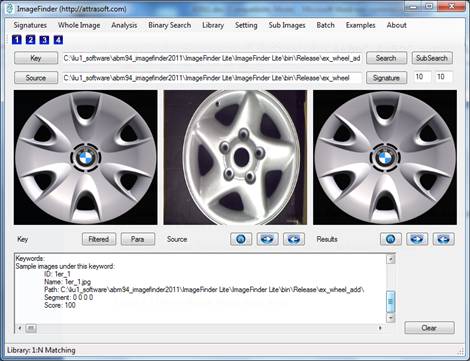The image size is (470, 361).
Task: Focus the first 10 value box
Action: point(422,77)
